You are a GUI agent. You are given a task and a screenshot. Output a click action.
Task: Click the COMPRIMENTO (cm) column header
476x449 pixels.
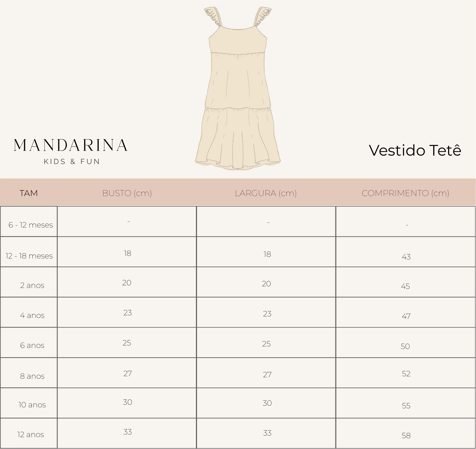(405, 193)
